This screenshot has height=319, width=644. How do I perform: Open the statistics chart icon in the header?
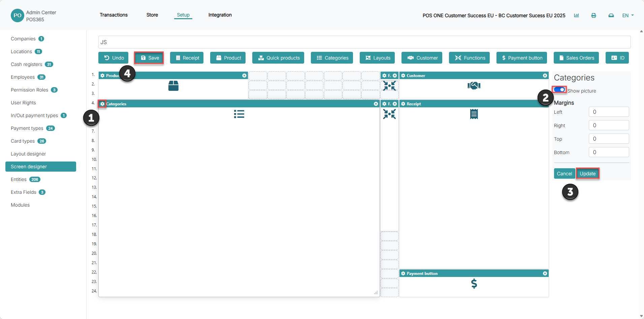coord(576,15)
